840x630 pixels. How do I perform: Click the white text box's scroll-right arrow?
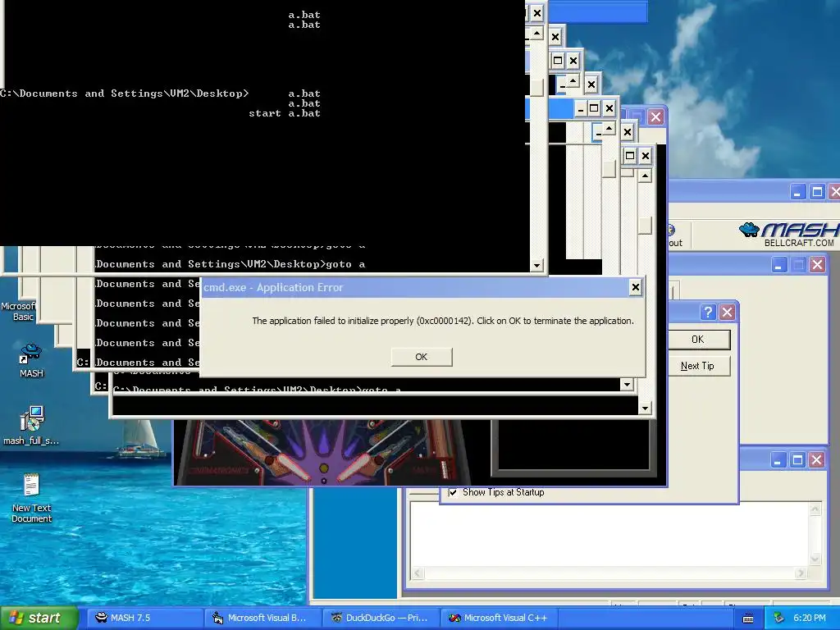pos(801,573)
